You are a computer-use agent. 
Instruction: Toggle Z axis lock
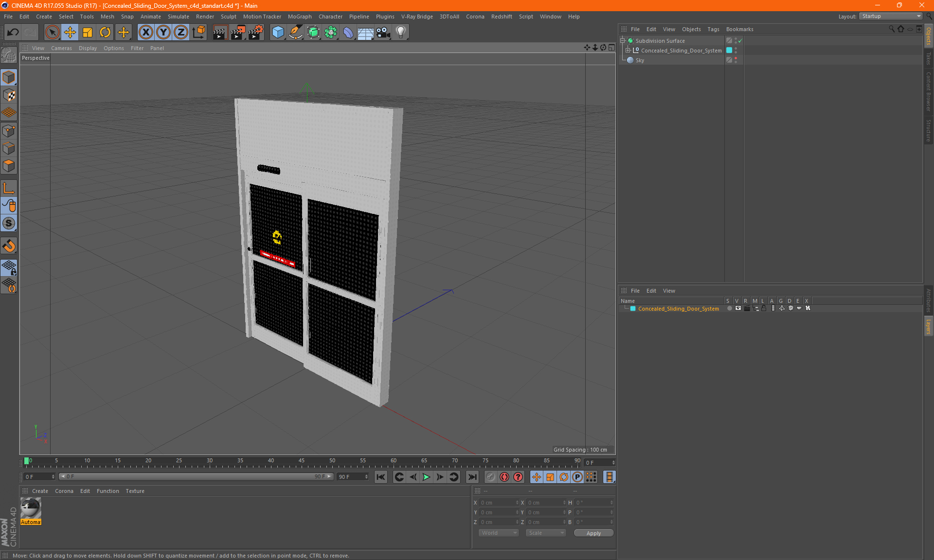pos(181,32)
